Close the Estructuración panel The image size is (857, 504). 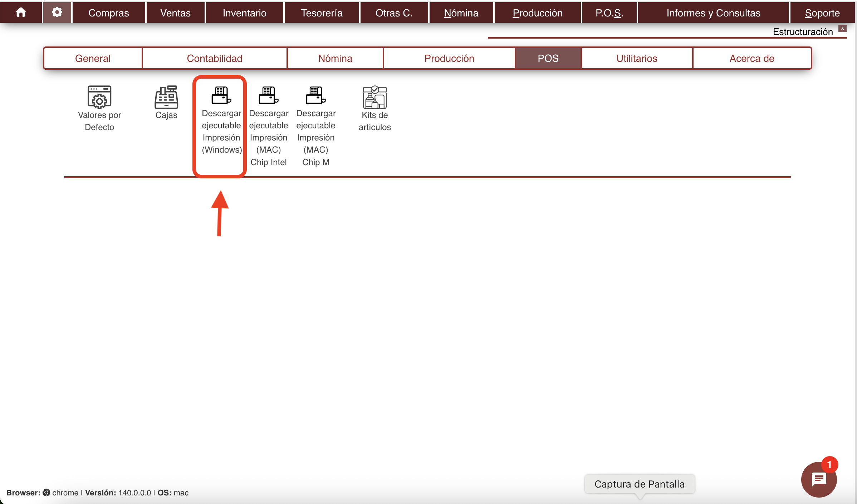tap(842, 28)
